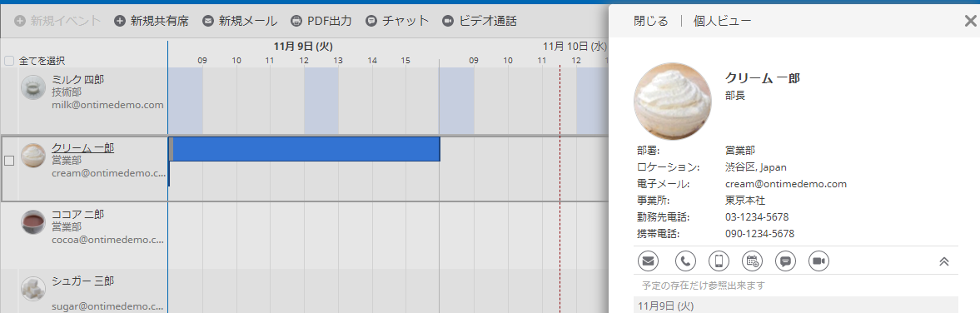Start a チャット from the toolbar
The image size is (980, 313).
(x=397, y=21)
